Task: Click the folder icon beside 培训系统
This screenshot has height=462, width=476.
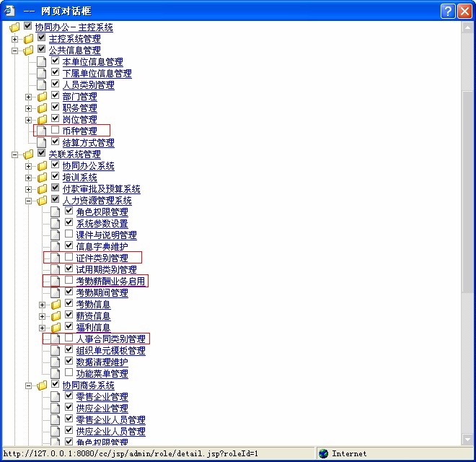Action: tap(43, 178)
